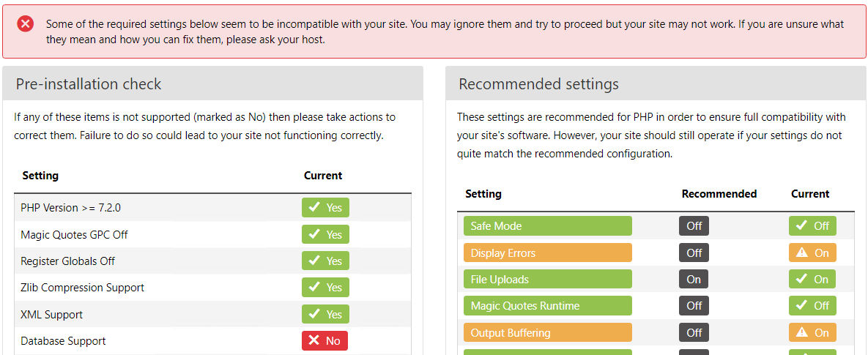Click the Output Buffering warning On badge

(812, 332)
